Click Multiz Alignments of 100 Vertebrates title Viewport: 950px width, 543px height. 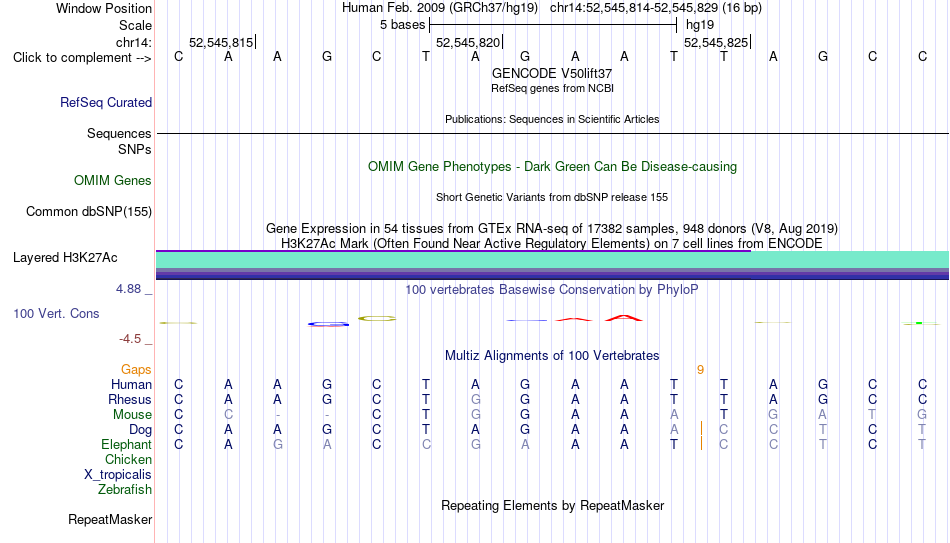pyautogui.click(x=552, y=356)
